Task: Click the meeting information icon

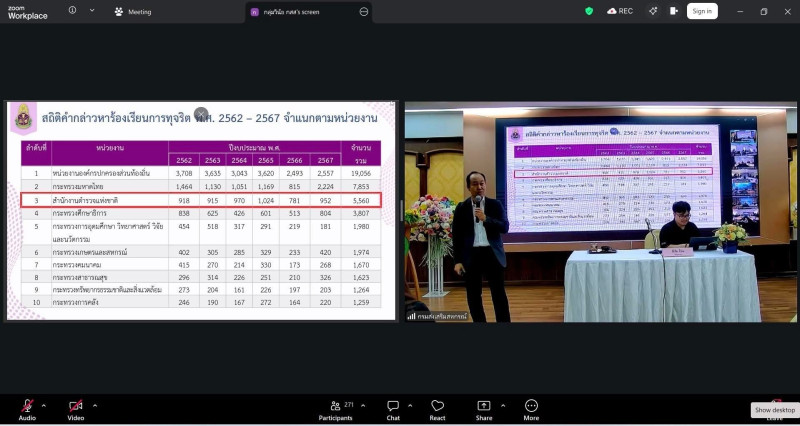Action: click(73, 11)
